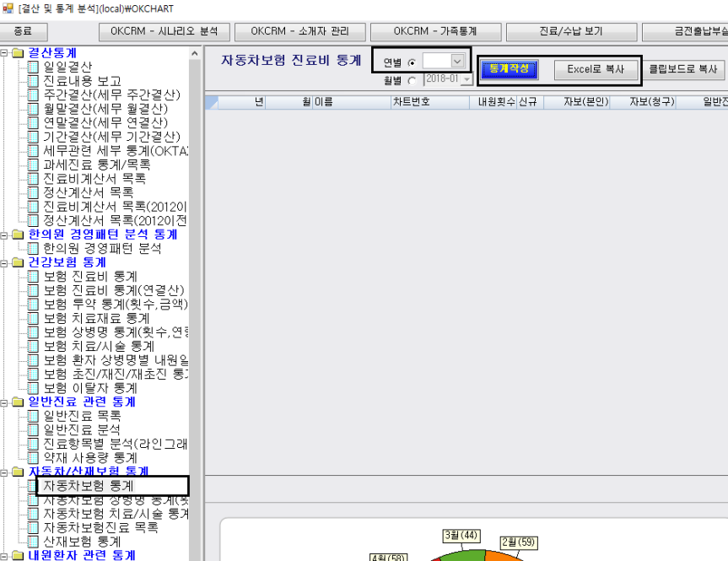Click the document icon beside 자동차보험진료 목록
The image size is (728, 561).
click(x=33, y=527)
